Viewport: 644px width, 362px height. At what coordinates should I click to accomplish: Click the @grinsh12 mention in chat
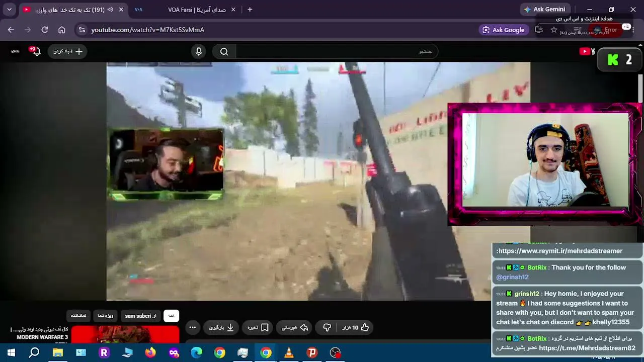point(512,277)
